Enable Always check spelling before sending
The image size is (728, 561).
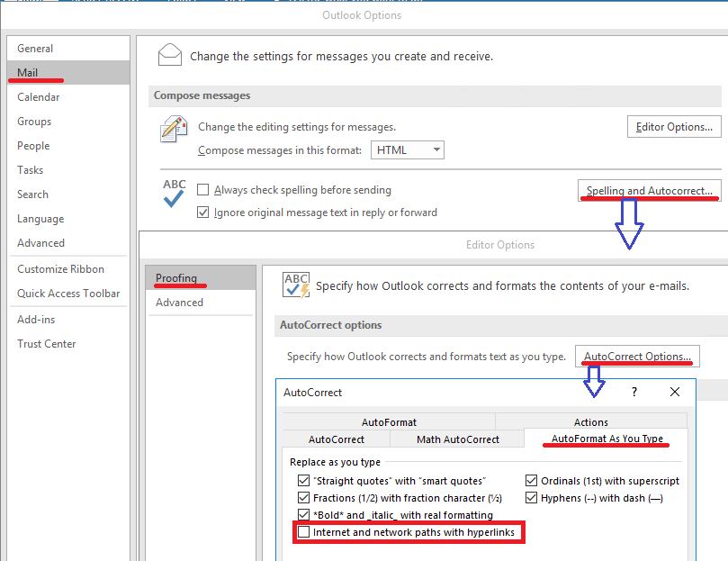tap(202, 190)
